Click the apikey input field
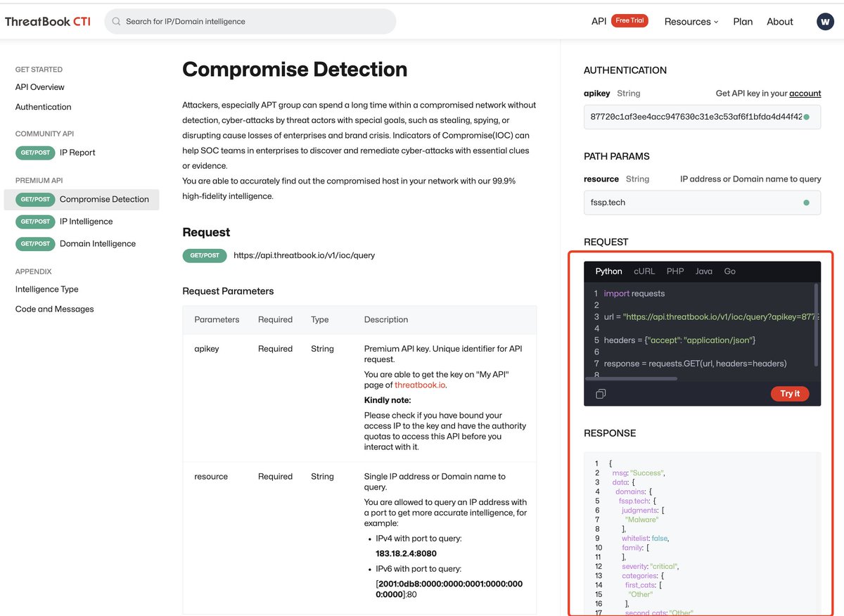844x616 pixels. pos(702,117)
